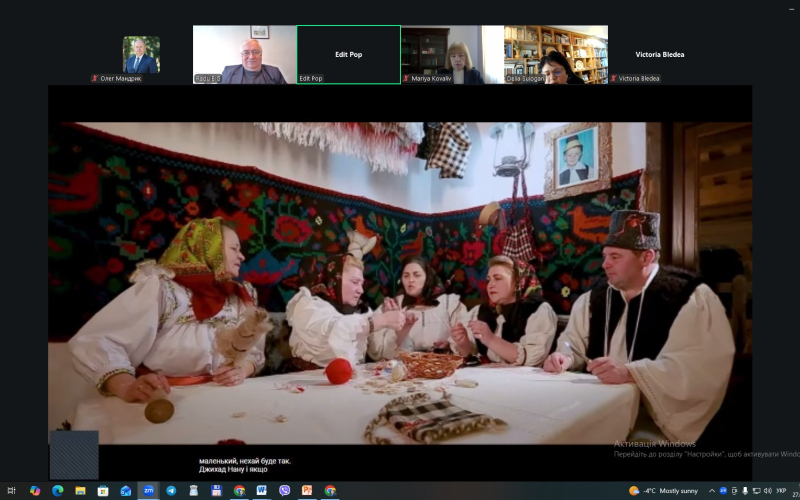Open File Explorer from the taskbar

coord(80,490)
